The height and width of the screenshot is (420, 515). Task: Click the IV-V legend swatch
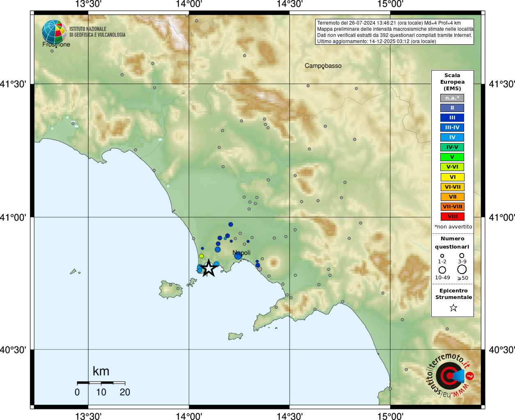[x=452, y=147]
